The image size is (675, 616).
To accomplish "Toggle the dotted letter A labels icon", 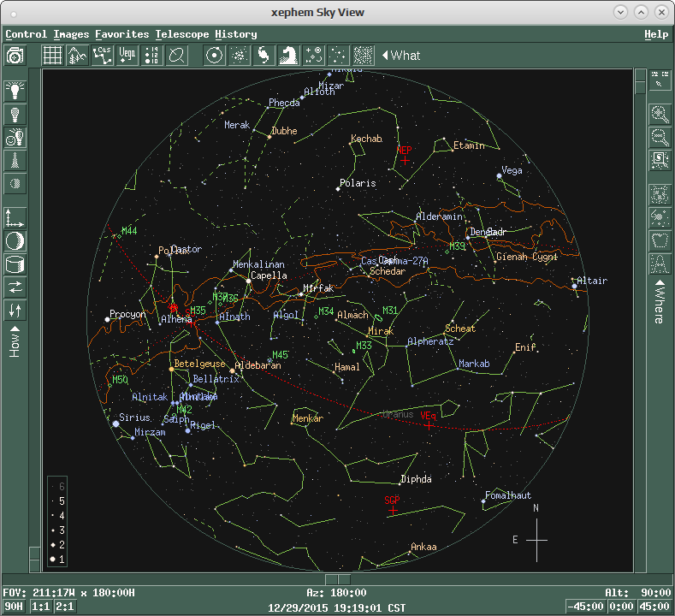I will coord(660,264).
